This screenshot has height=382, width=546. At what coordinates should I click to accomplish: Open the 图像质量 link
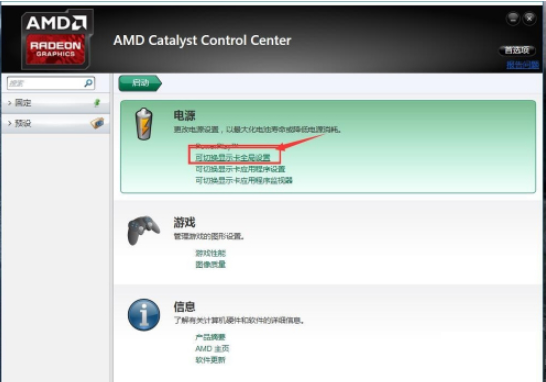[210, 264]
